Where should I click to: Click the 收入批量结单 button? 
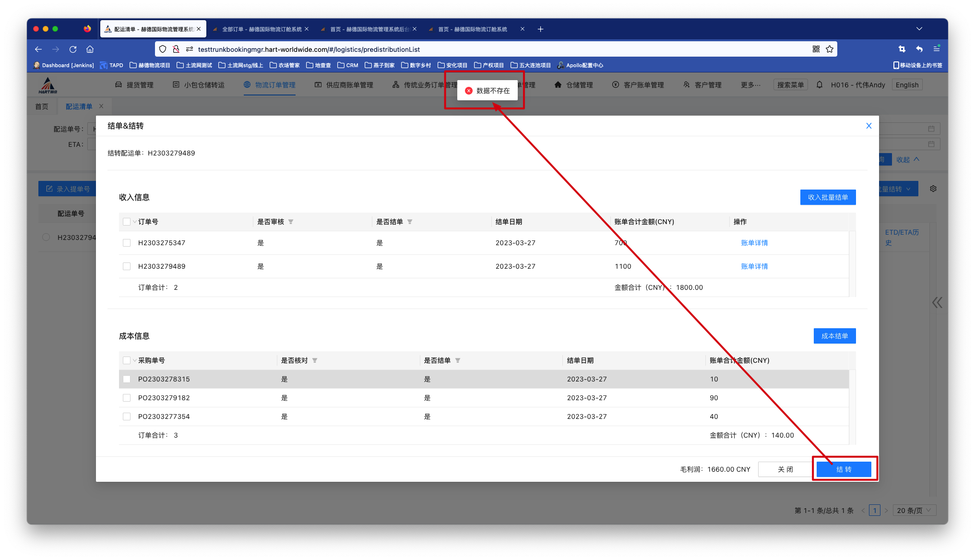(x=828, y=197)
